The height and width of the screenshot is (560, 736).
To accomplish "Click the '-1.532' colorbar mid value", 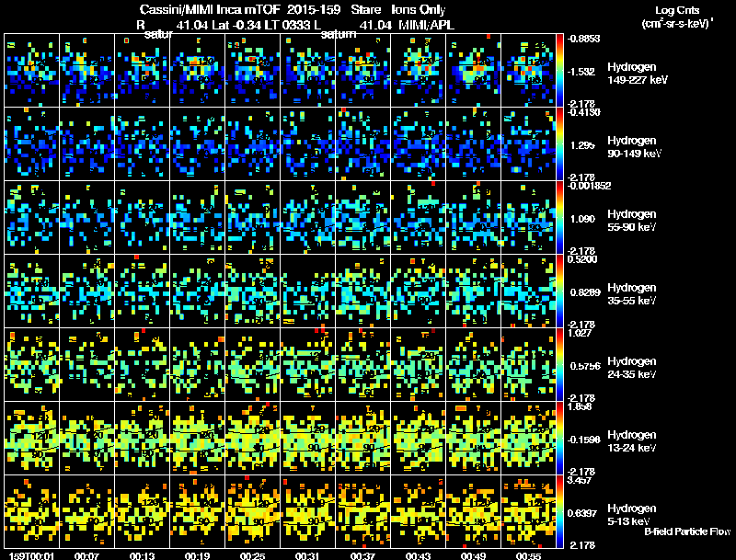I will (581, 72).
